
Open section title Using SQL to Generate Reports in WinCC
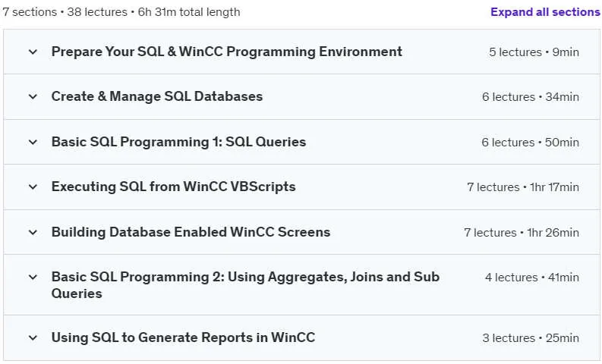tap(183, 337)
